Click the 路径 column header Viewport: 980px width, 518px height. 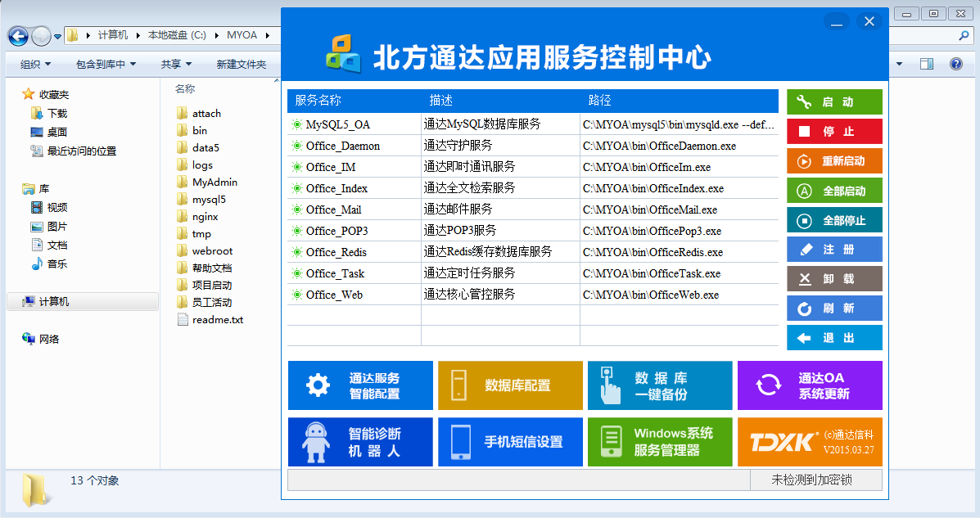(600, 100)
